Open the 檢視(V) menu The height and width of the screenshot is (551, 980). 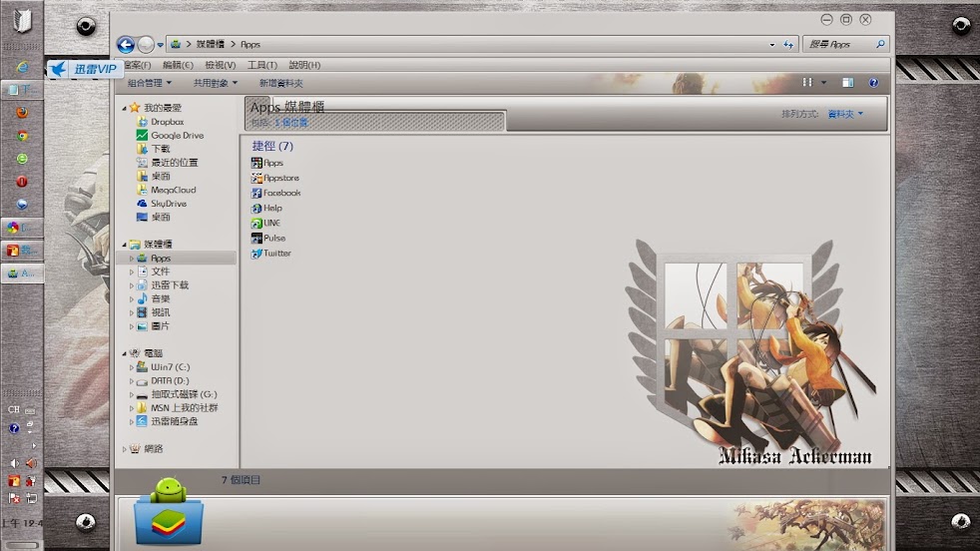(220, 65)
